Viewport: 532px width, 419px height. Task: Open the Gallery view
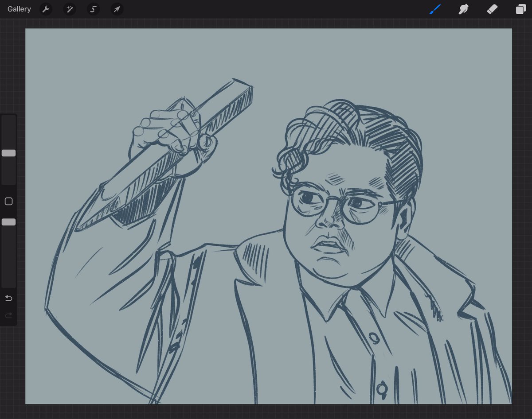19,9
